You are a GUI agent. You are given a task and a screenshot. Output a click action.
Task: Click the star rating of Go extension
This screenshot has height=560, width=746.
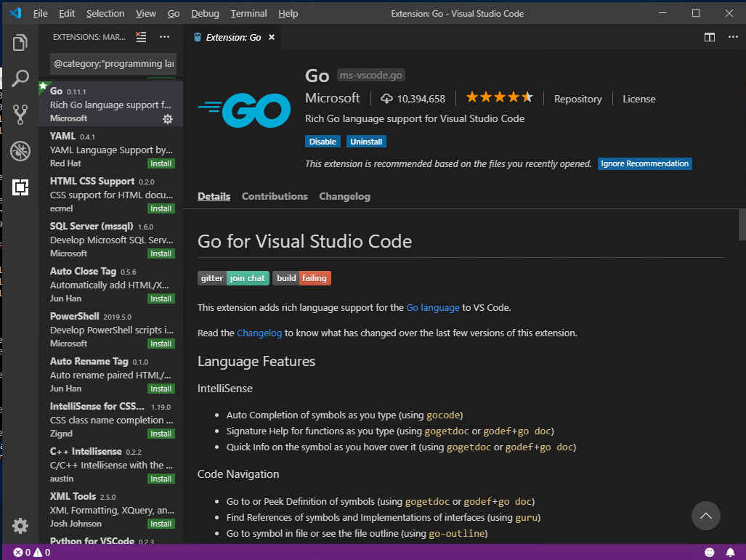point(499,97)
